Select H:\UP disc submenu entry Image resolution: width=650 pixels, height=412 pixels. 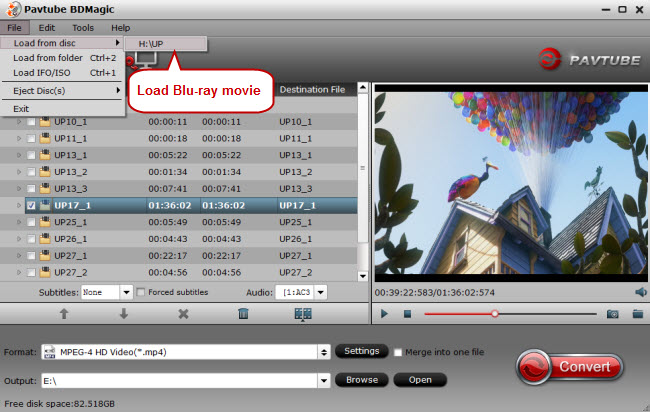point(165,44)
